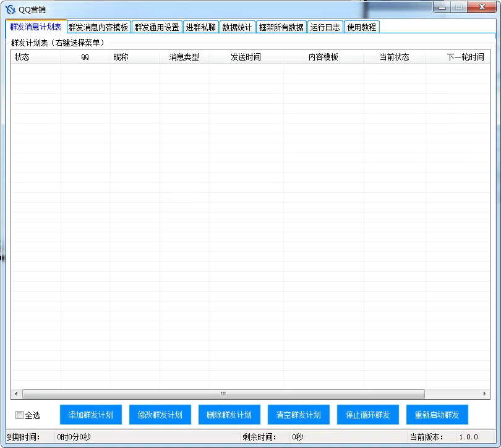The width and height of the screenshot is (501, 448).
Task: Close the QQ营销 window
Action: point(482,7)
